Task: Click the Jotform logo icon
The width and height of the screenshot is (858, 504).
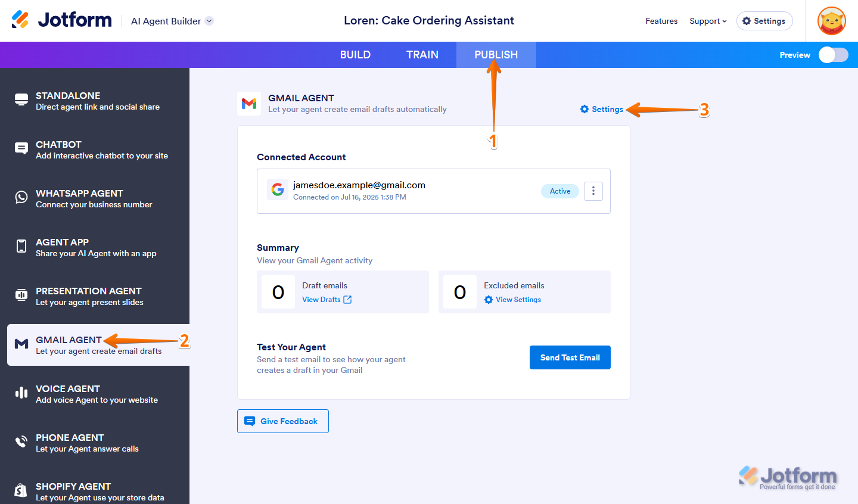Action: click(20, 20)
